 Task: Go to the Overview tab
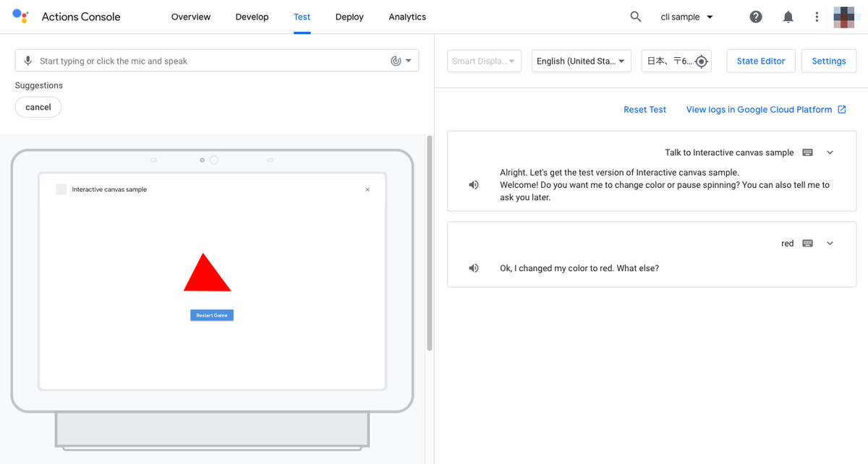point(191,17)
